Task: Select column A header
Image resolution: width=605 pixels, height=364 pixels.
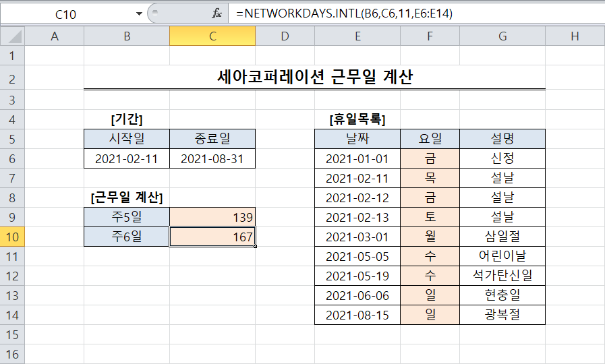Action: click(x=55, y=36)
